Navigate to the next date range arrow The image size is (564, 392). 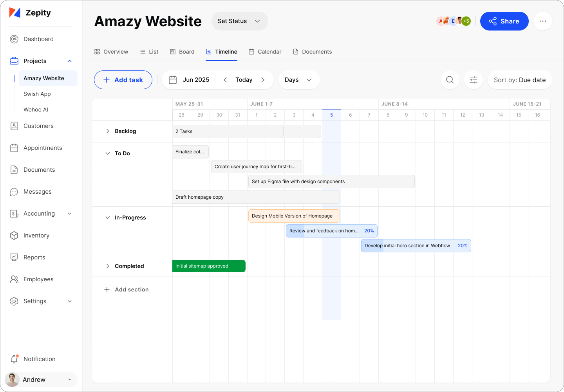pos(263,80)
